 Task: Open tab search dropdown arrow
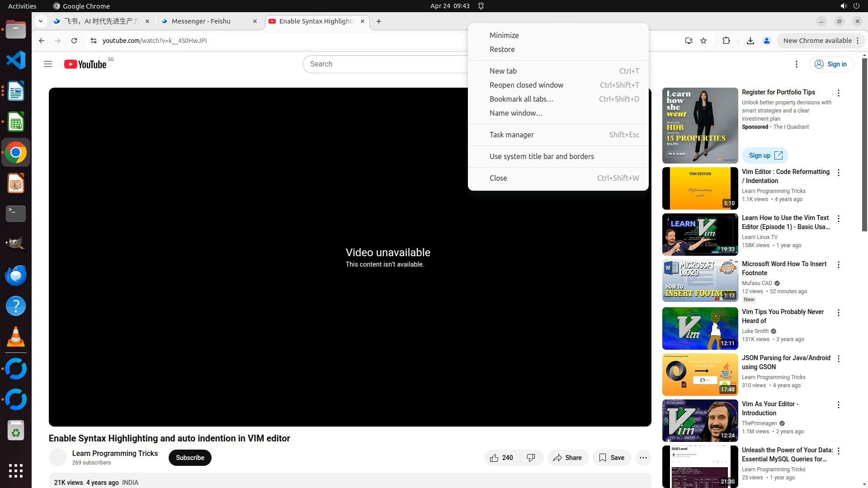(x=41, y=21)
